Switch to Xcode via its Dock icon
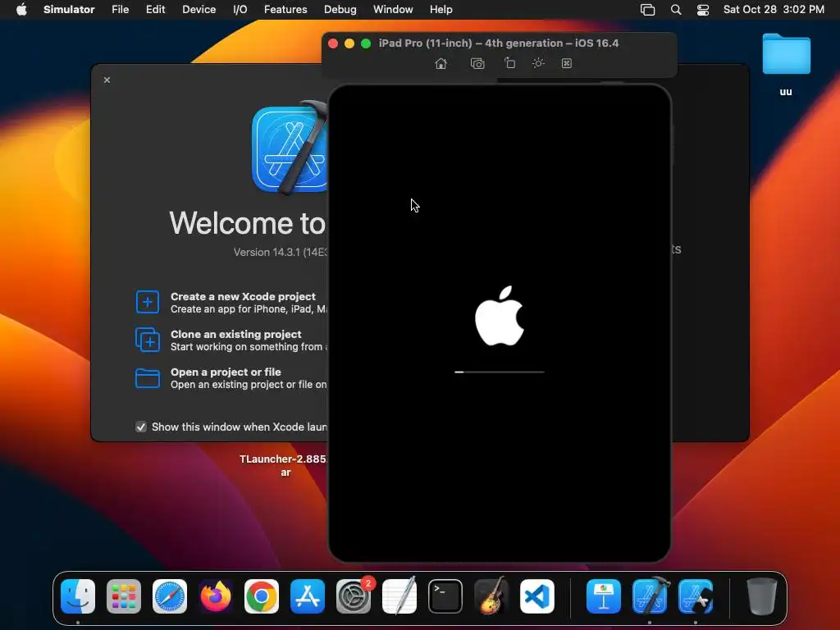This screenshot has height=630, width=840. point(650,596)
